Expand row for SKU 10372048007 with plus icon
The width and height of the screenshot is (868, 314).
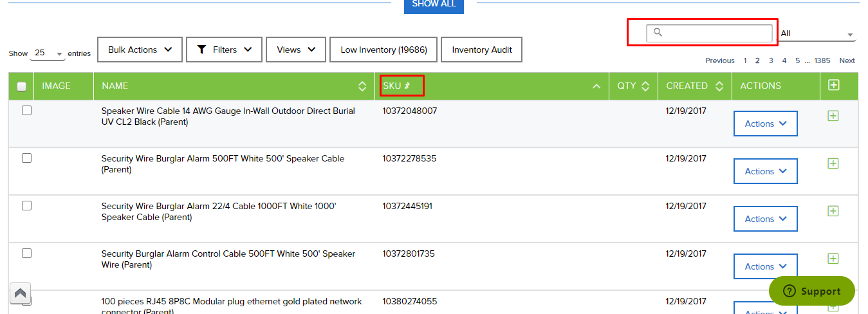(x=833, y=116)
